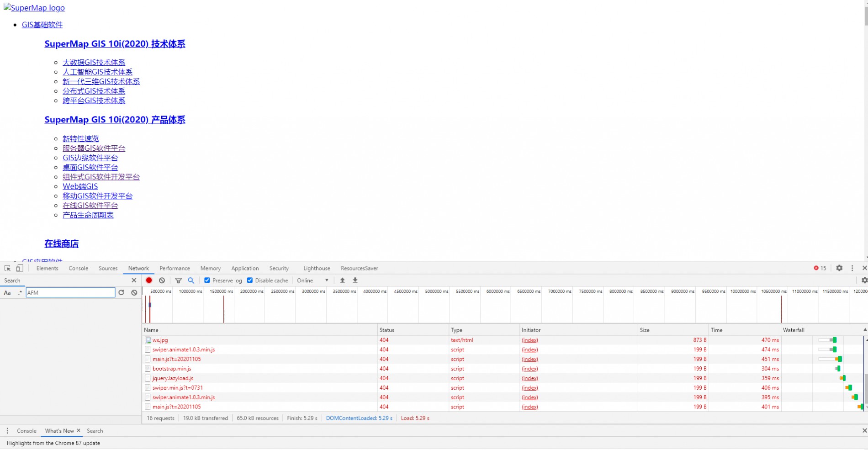Toggle regular expression search button

(x=20, y=292)
